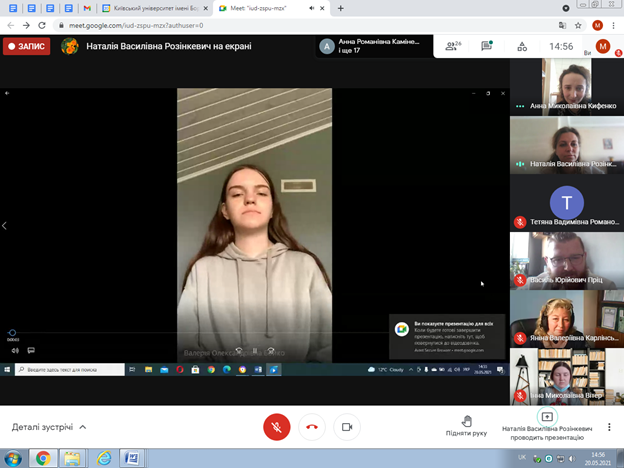Expand Деталі зустрічі meeting details
This screenshot has width=624, height=468.
coord(49,427)
